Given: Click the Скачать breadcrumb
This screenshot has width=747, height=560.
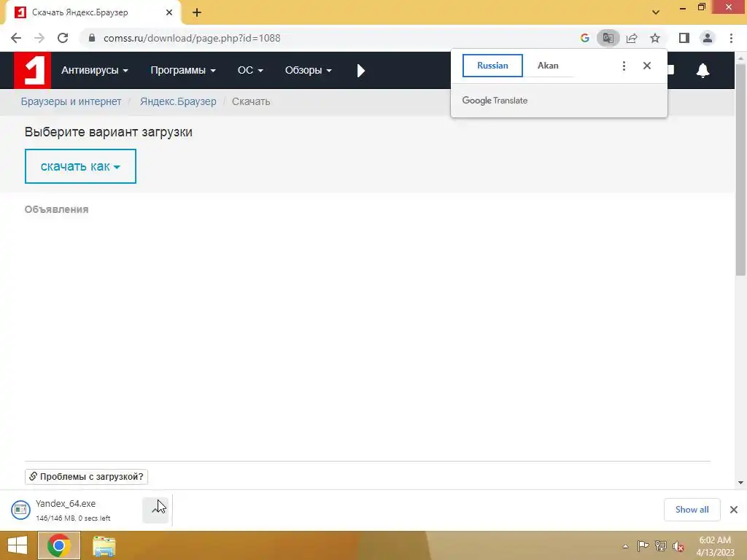Looking at the screenshot, I should tap(251, 101).
